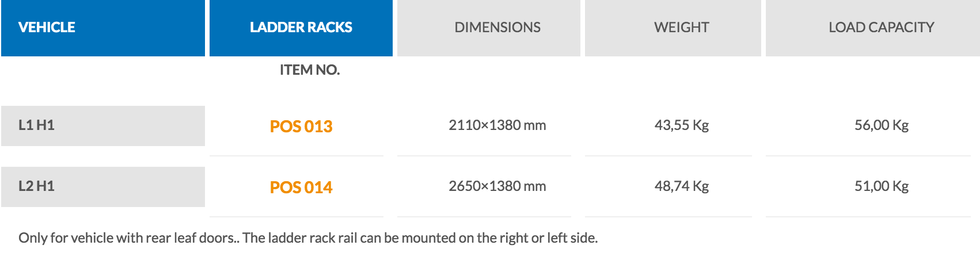This screenshot has height=268, width=980.
Task: Click the 56,00 Kg load capacity value
Action: 882,125
